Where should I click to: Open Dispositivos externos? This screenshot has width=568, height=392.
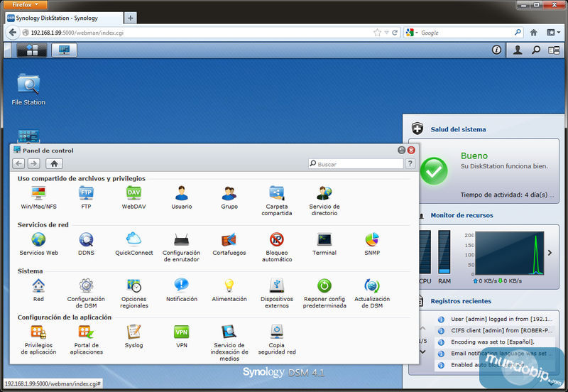coord(277,293)
